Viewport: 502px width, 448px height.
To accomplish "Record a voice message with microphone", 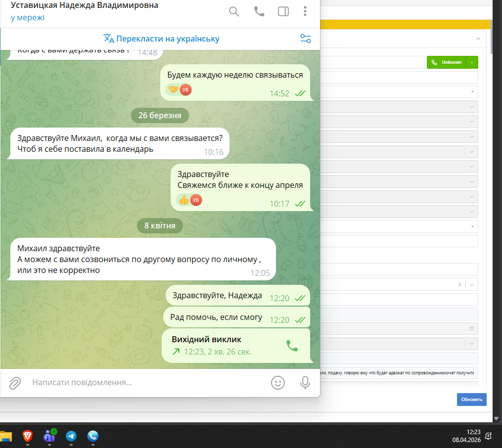I will pyautogui.click(x=305, y=383).
